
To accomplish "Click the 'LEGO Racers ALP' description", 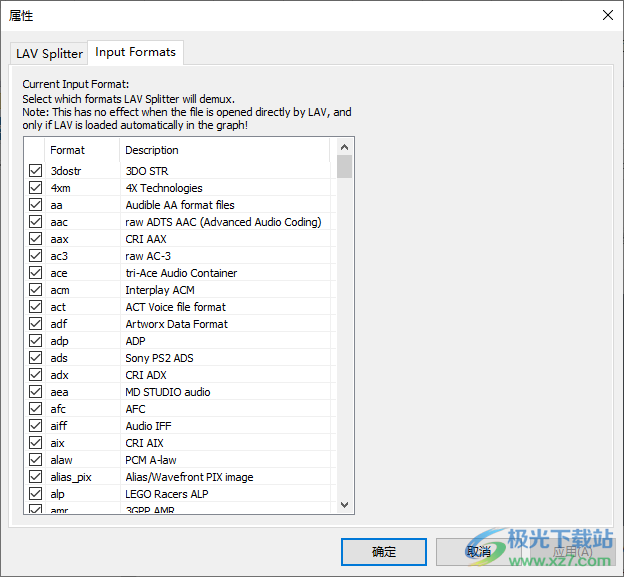I will pyautogui.click(x=167, y=494).
